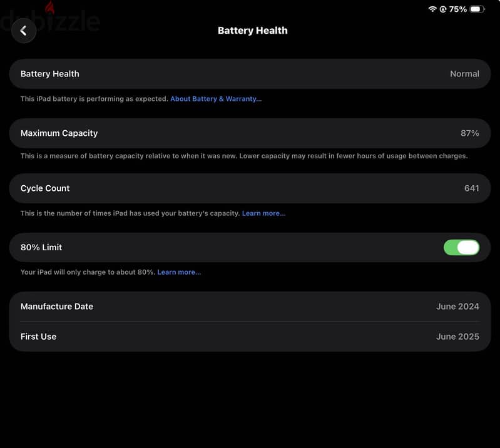Turn off the 80% Limit switch

coord(461,247)
